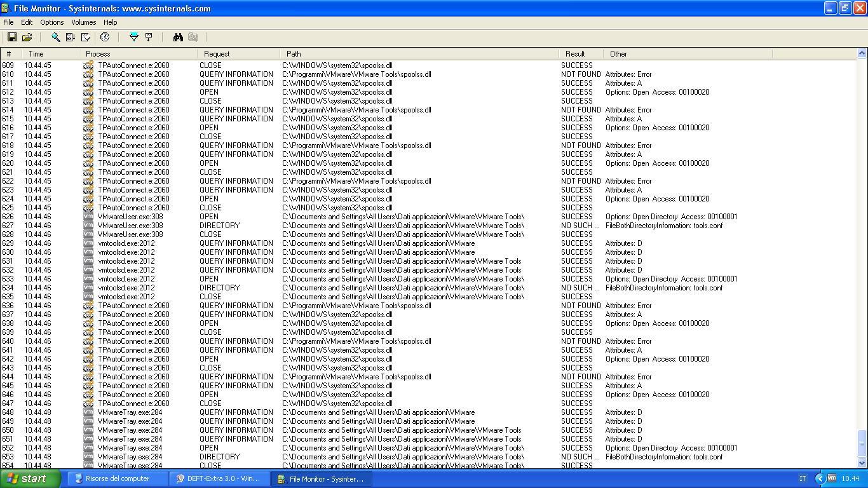
Task: Click the process icon in row 626
Action: [x=88, y=217]
